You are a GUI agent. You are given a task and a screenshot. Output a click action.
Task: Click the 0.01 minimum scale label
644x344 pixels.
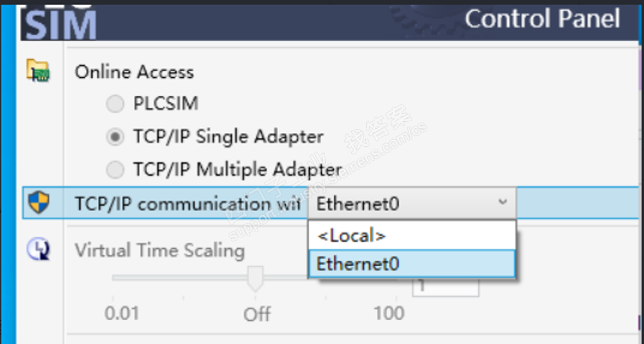(x=122, y=314)
